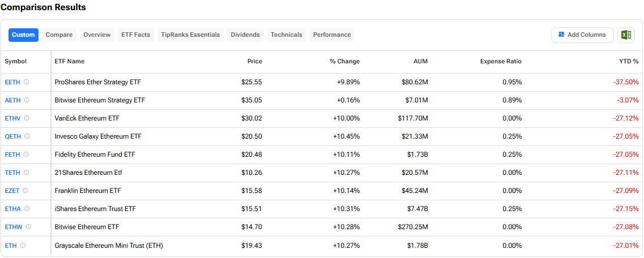
Task: Click the +10.45% change value
Action: 347,136
